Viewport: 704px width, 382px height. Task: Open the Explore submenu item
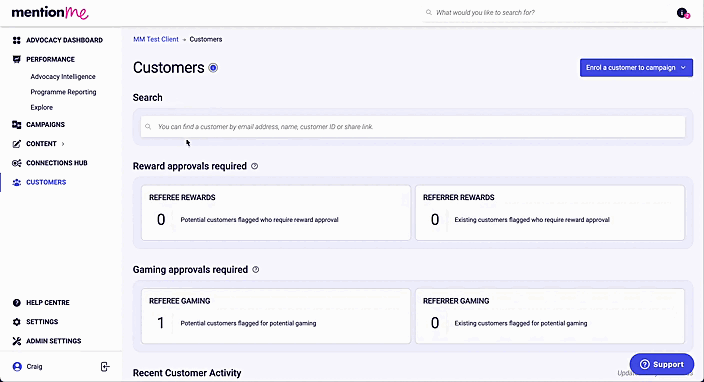pyautogui.click(x=42, y=107)
